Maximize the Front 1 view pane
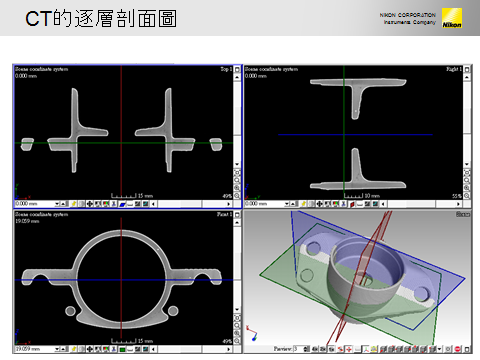Viewport: 480px width, 360px height. [237, 214]
